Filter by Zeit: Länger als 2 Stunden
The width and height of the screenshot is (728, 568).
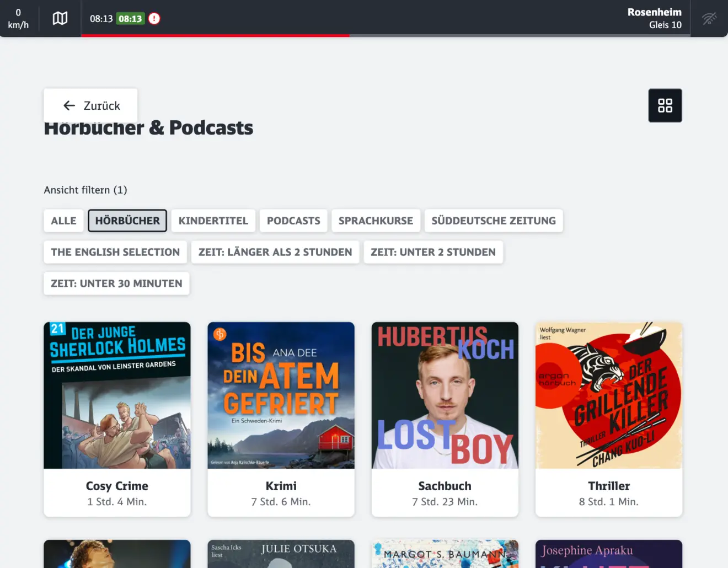pyautogui.click(x=275, y=252)
